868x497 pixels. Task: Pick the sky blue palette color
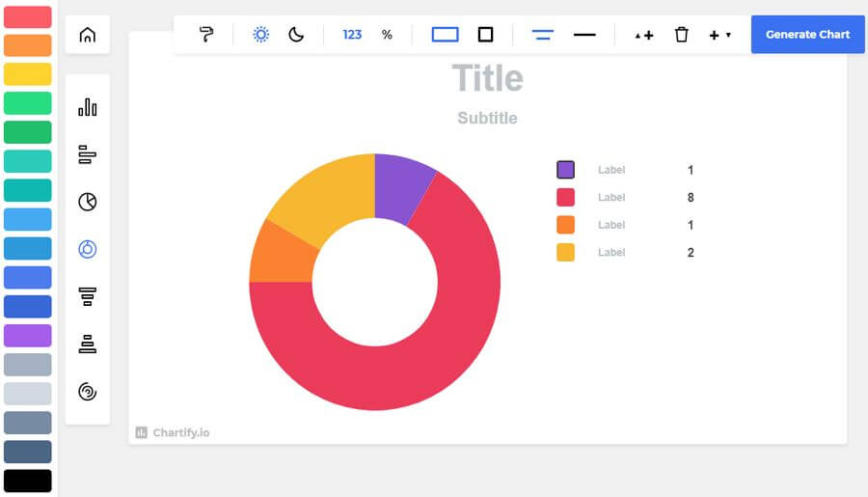coord(28,219)
